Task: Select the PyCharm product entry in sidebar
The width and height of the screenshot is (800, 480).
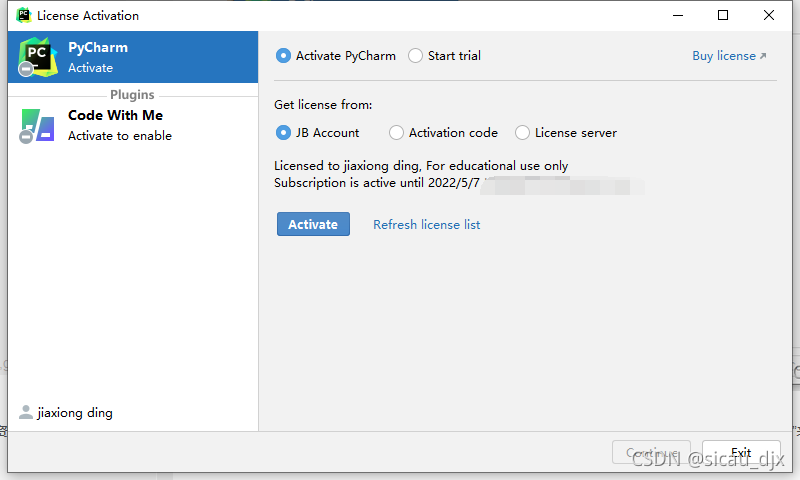Action: click(x=133, y=57)
